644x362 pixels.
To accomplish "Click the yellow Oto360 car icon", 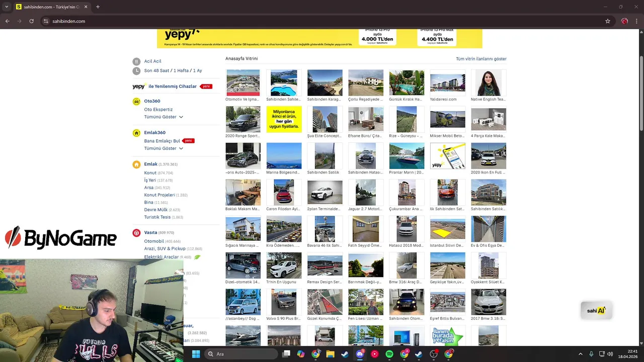I will pos(136,102).
